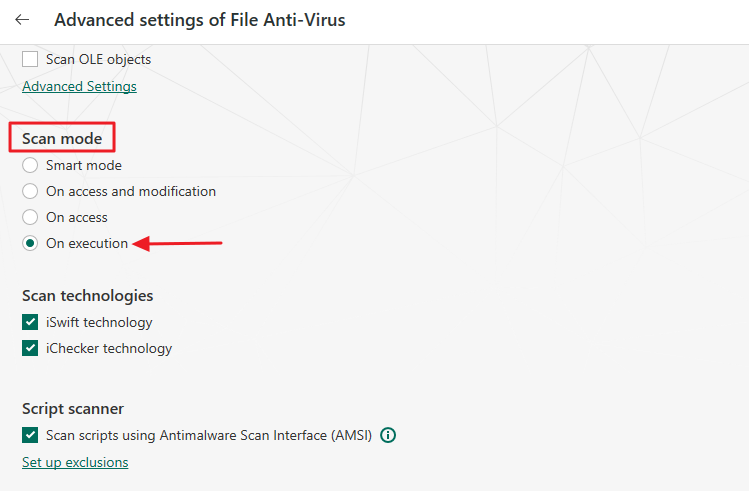Click the 'iChecker technology' label text
749x491 pixels.
109,348
